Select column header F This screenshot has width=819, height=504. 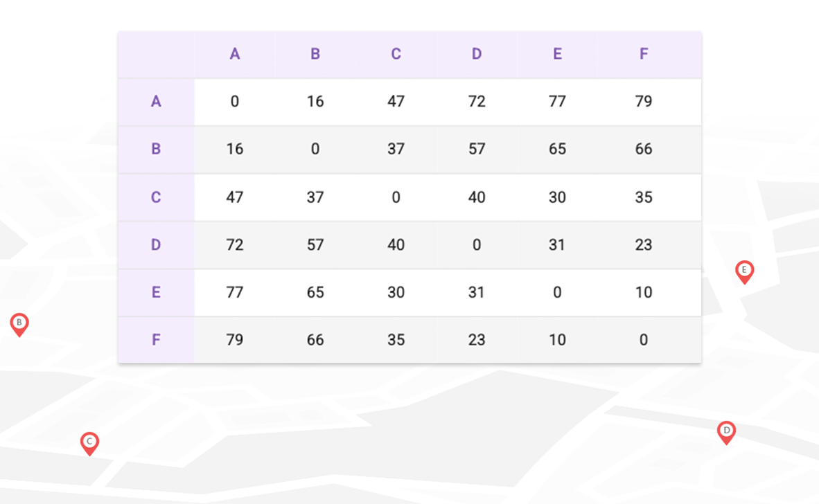(x=644, y=54)
